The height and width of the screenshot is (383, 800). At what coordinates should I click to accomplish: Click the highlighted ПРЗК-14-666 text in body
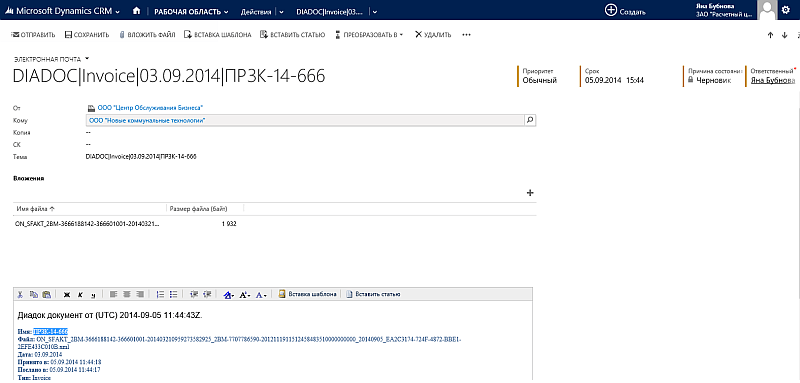51,331
